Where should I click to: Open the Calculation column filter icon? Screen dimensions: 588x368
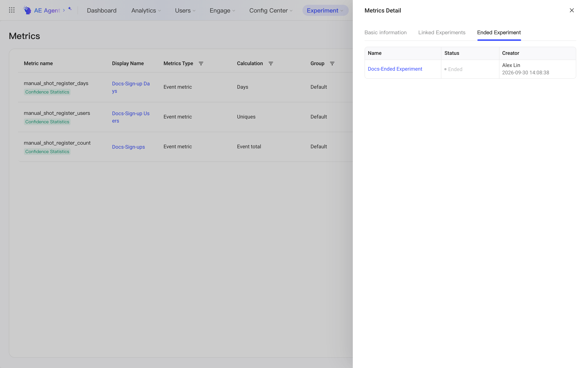click(271, 63)
